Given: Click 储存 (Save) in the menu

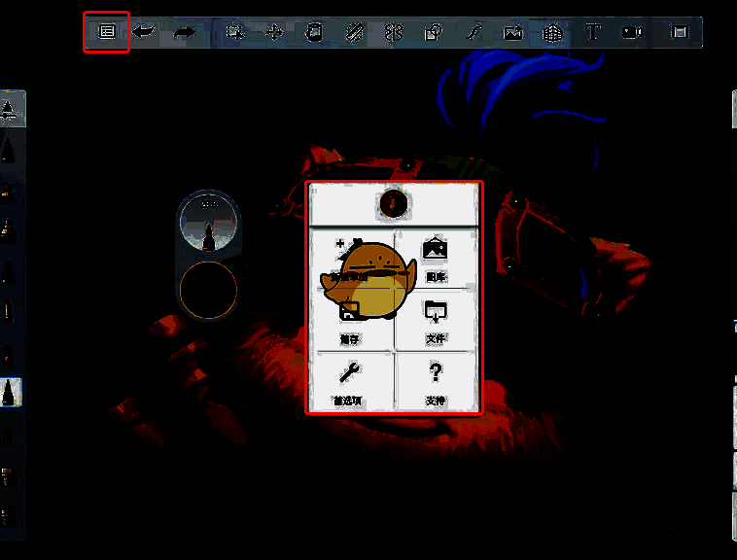Looking at the screenshot, I should [350, 321].
